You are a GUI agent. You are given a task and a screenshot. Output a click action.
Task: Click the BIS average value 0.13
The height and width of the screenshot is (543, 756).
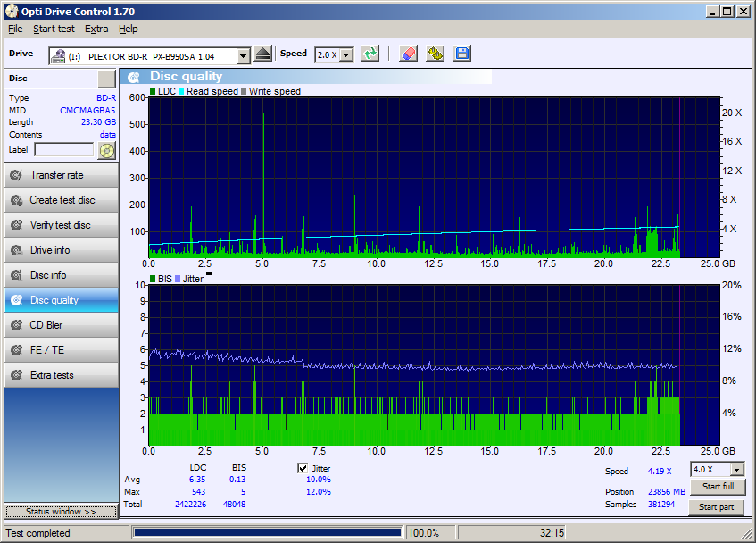pyautogui.click(x=237, y=480)
